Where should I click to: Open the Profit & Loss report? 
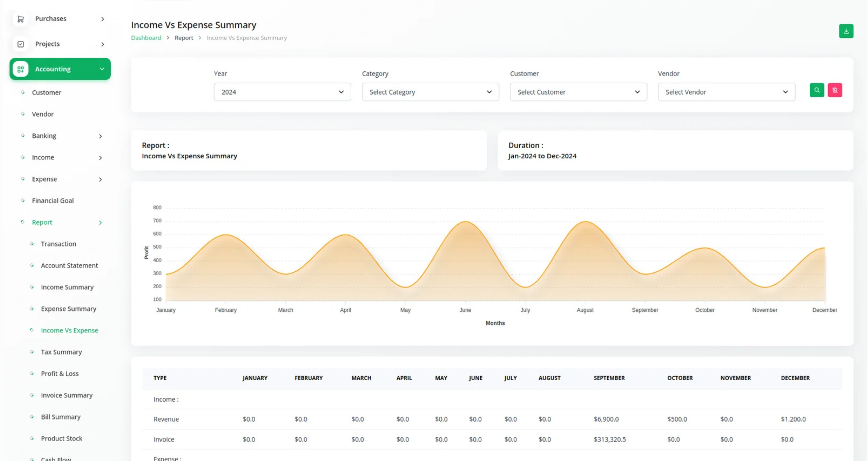[x=60, y=374]
